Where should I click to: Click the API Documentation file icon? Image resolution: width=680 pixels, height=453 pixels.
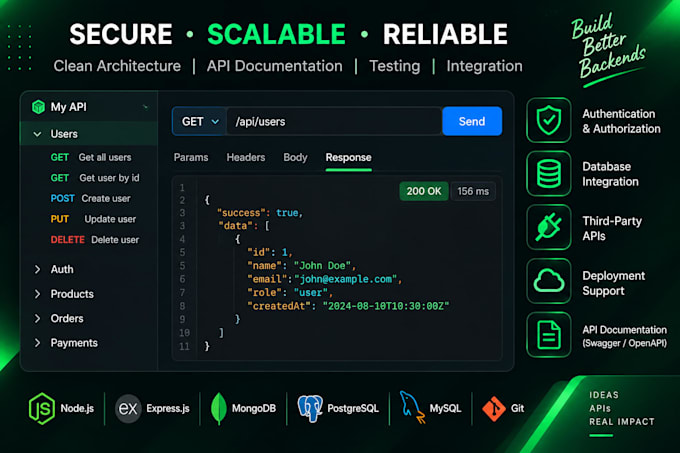[549, 335]
